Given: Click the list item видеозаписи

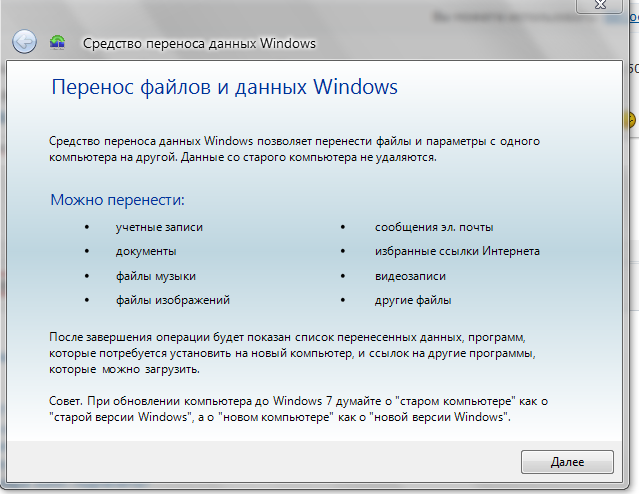Looking at the screenshot, I should pos(410,276).
